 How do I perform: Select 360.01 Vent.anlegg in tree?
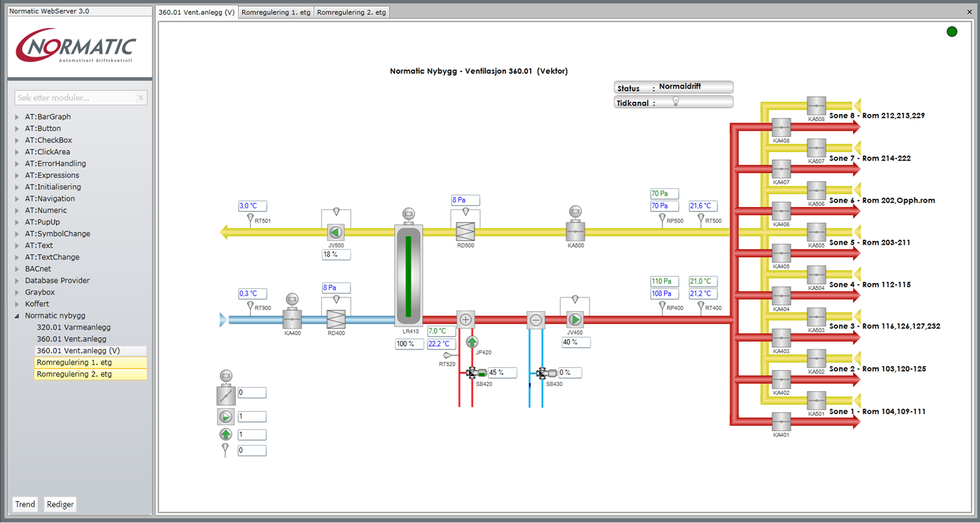click(71, 339)
